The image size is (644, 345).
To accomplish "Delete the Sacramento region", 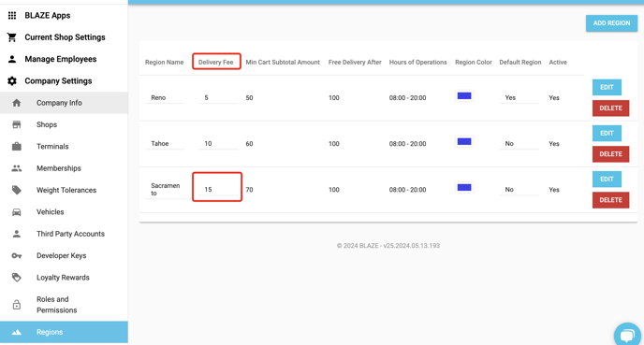I will tap(610, 200).
